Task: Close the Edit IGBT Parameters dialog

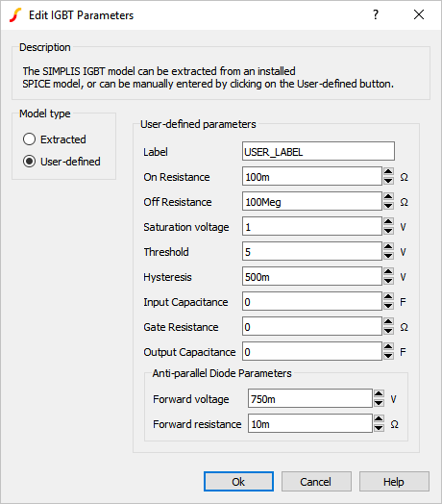Action: pyautogui.click(x=419, y=14)
